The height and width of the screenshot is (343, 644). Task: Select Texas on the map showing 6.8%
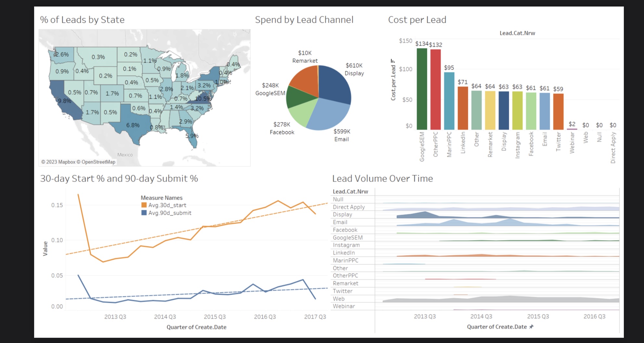pyautogui.click(x=133, y=125)
